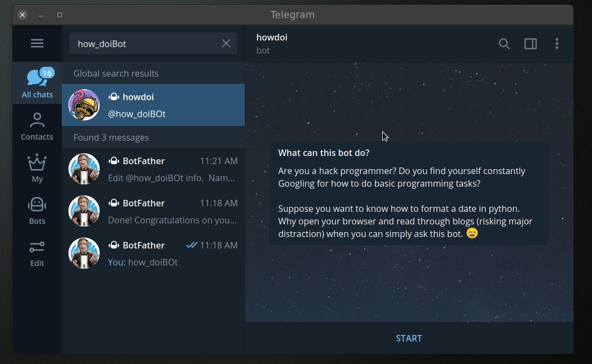Toggle the right sidebar info panel
This screenshot has width=592, height=364.
(x=531, y=44)
